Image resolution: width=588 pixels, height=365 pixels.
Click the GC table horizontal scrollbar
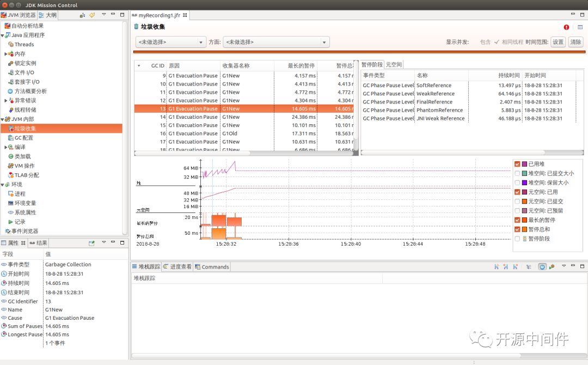point(192,153)
